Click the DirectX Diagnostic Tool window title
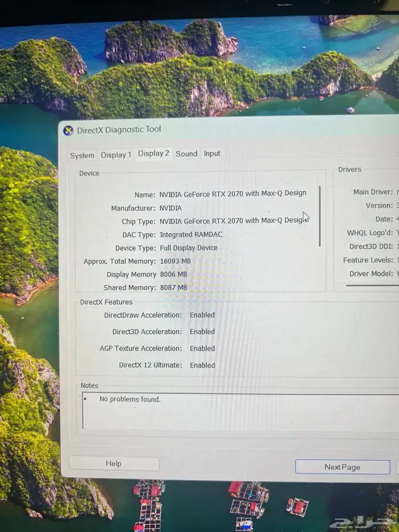The width and height of the screenshot is (399, 532). click(x=119, y=129)
